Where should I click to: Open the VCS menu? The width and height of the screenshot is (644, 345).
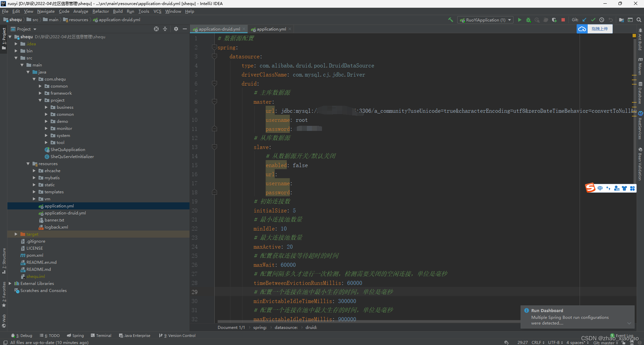pos(157,11)
